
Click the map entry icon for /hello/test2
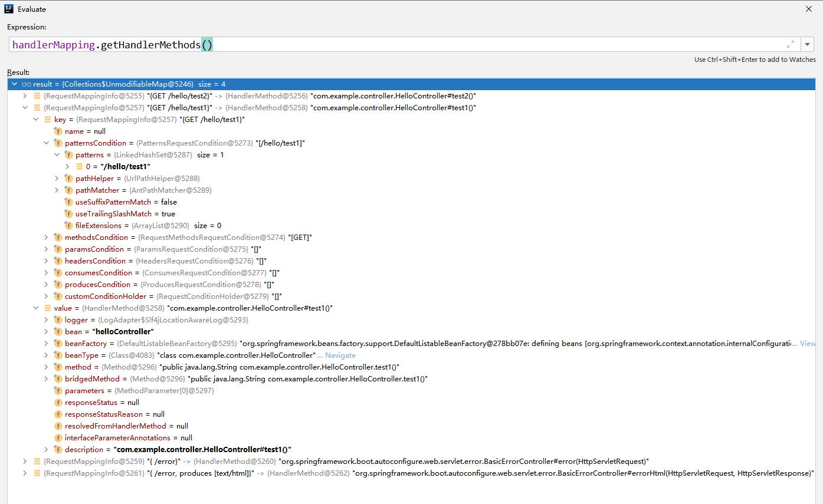click(37, 96)
